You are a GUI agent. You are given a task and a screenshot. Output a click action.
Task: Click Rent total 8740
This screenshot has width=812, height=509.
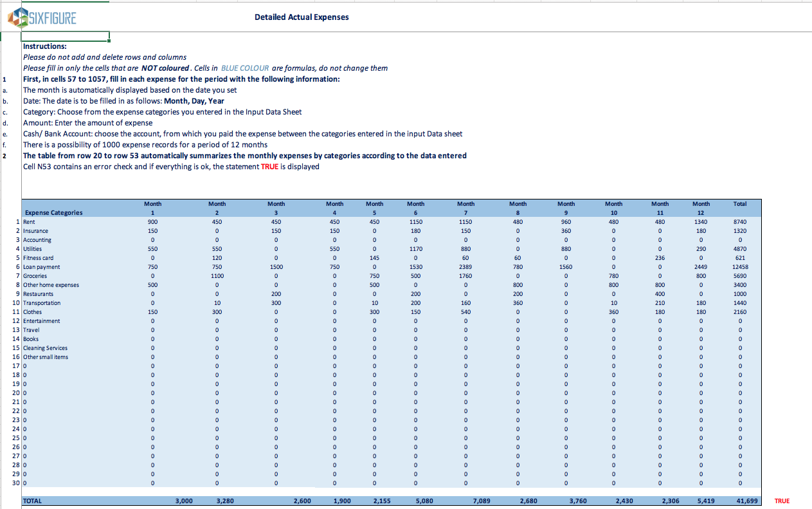click(x=740, y=222)
